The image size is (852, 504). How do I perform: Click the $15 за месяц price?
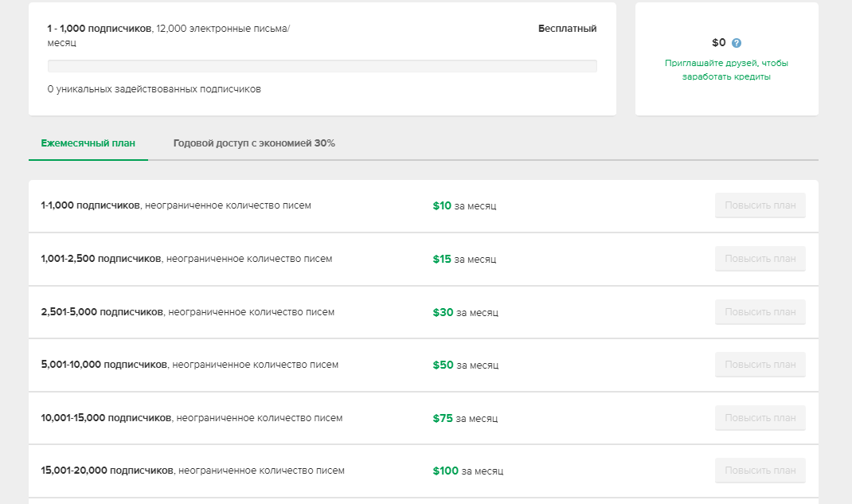click(x=464, y=259)
